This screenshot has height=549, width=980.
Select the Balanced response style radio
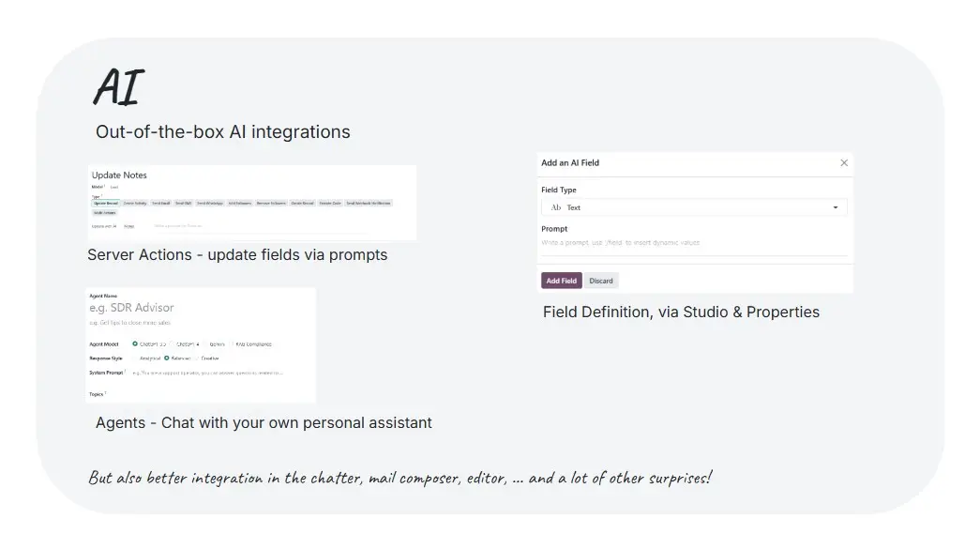[x=167, y=358]
